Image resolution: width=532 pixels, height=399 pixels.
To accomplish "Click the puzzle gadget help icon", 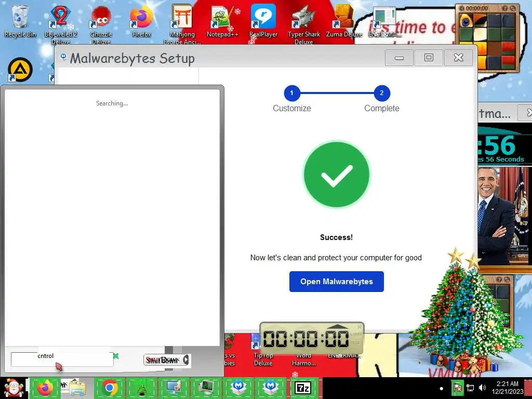I will (505, 8).
